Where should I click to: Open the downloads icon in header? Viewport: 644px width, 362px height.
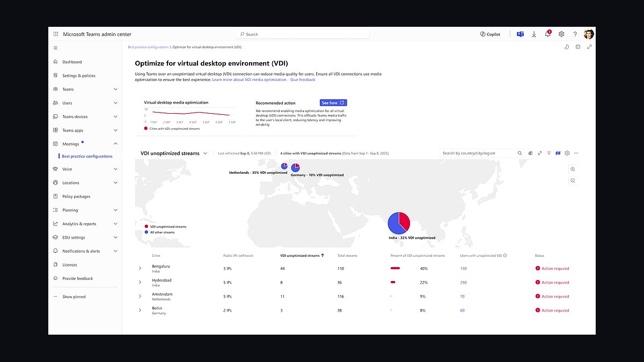pos(534,34)
